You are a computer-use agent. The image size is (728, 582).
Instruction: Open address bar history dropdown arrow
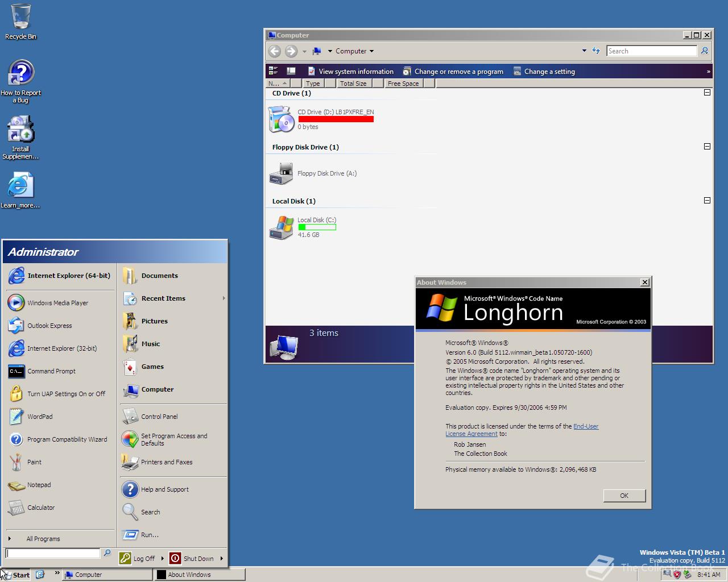[584, 51]
